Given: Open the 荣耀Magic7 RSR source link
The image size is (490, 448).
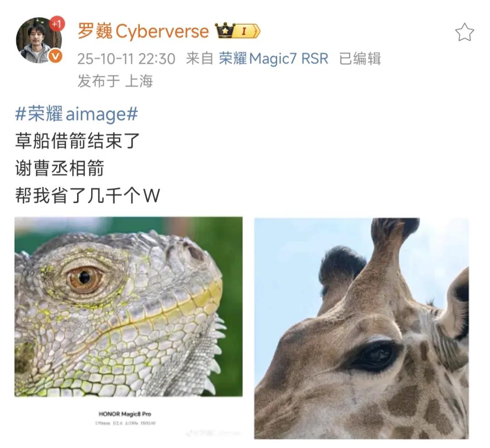Looking at the screenshot, I should tap(274, 59).
